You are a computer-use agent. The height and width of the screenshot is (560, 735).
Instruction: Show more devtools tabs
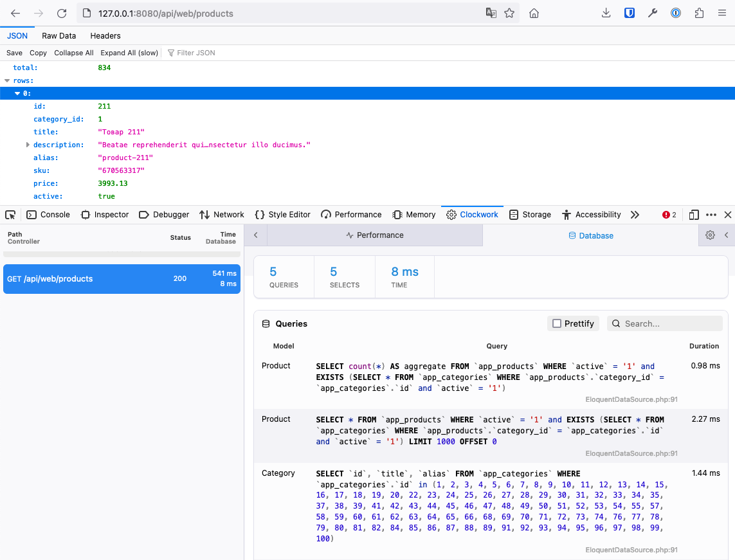pyautogui.click(x=635, y=215)
